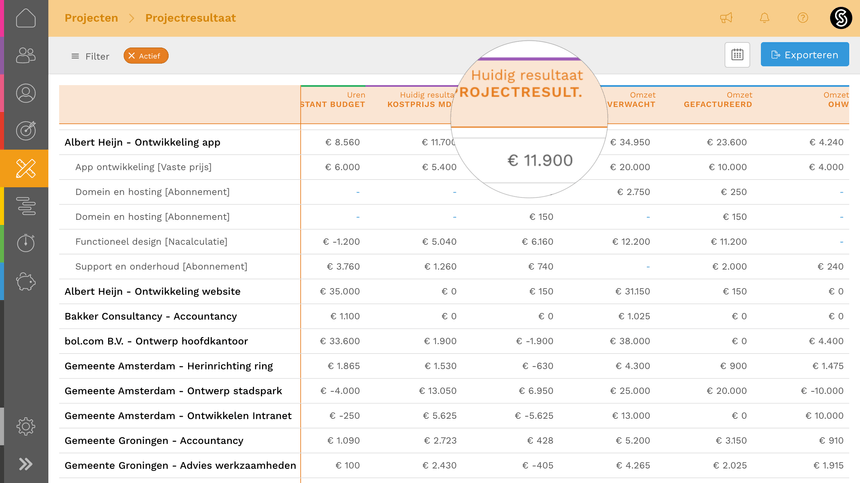The width and height of the screenshot is (860, 483).
Task: Open App ontwikkeling [Vaste prijs] row
Action: click(143, 167)
